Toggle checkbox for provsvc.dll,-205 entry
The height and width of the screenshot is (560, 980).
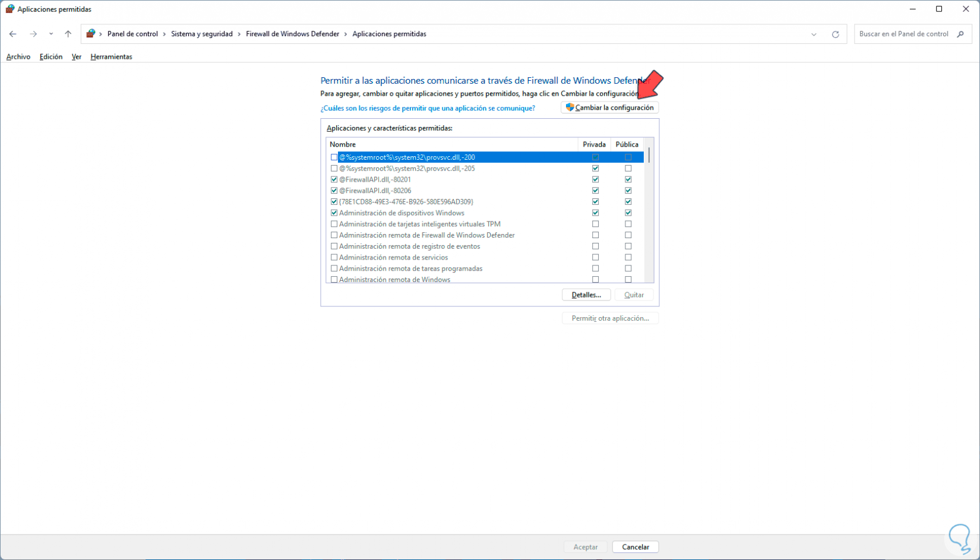pos(334,169)
